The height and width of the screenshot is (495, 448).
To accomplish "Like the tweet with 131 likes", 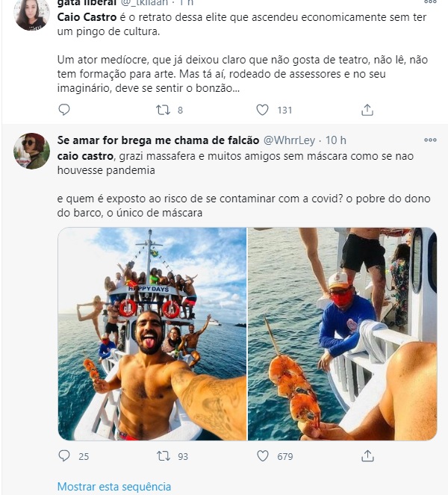I will point(262,110).
